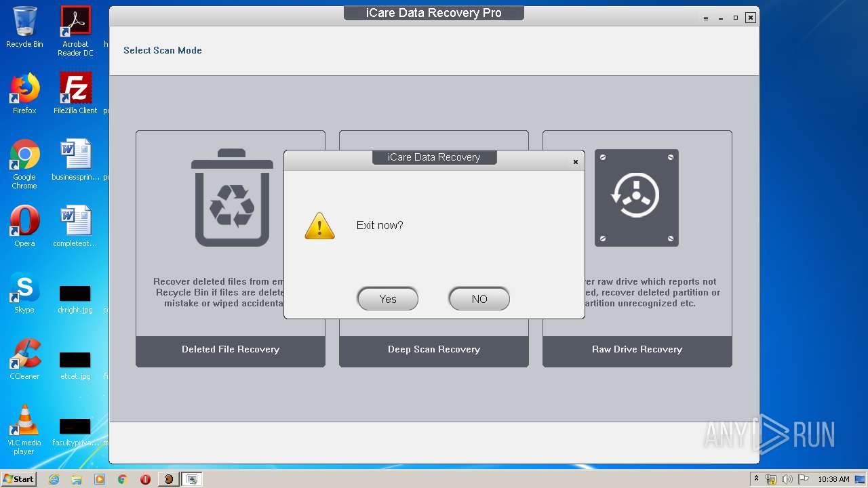Select drright.jpg file on desktop
The image size is (868, 488).
pos(75,299)
